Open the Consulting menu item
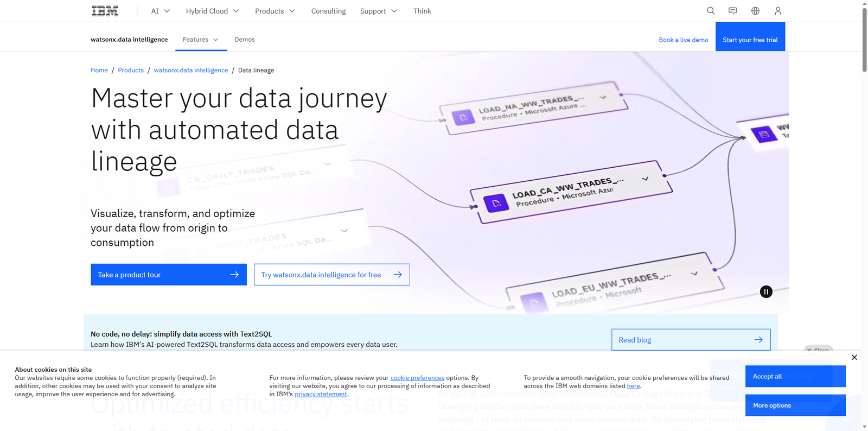The height and width of the screenshot is (431, 868). coord(328,11)
